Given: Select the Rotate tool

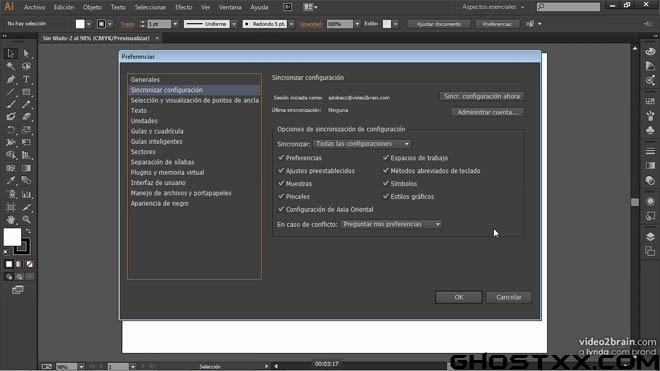Looking at the screenshot, I should [x=11, y=130].
